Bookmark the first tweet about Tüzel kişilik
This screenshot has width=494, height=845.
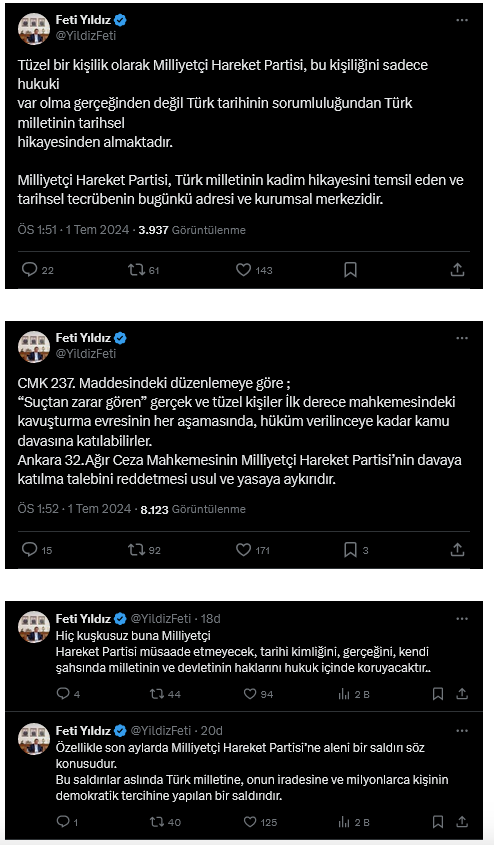(350, 269)
